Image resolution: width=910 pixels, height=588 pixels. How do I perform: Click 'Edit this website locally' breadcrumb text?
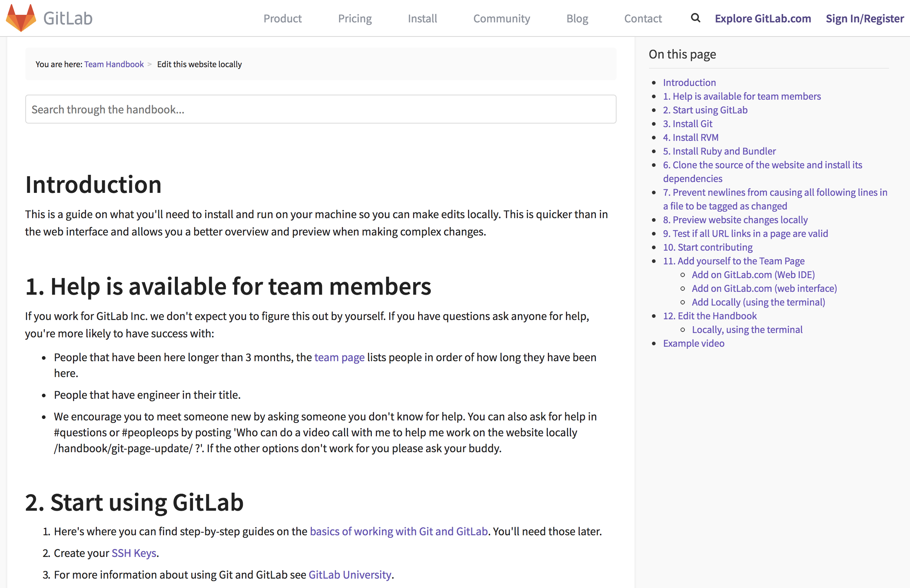(x=199, y=64)
